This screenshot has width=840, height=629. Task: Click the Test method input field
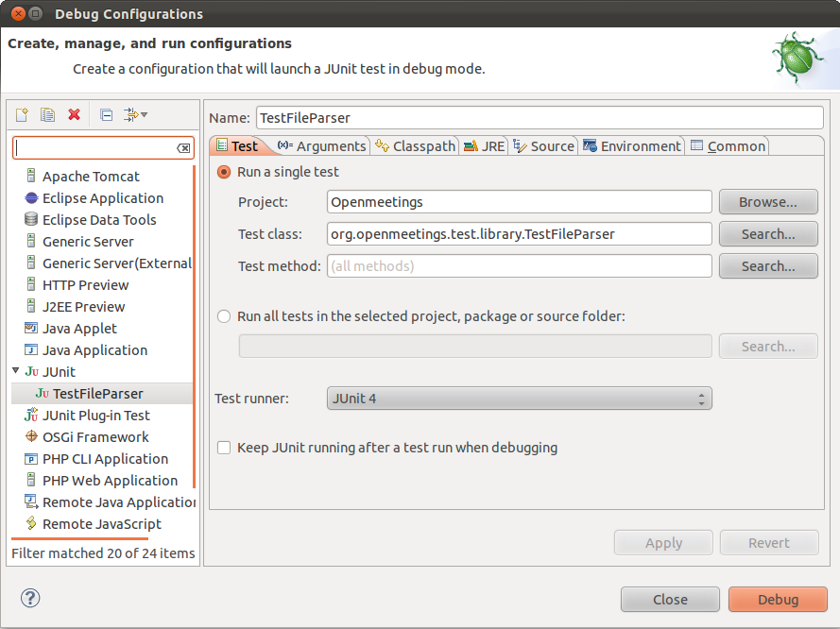(519, 266)
